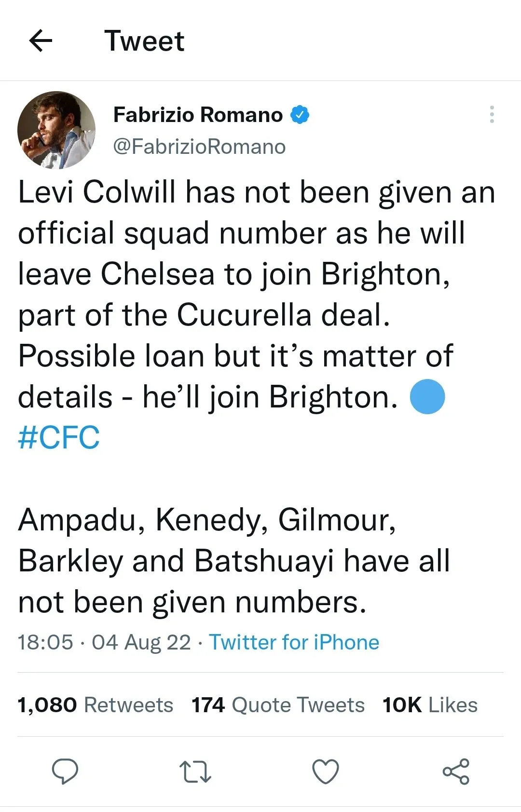Tap the Tweet header title
This screenshot has height=812, width=521.
coord(144,41)
